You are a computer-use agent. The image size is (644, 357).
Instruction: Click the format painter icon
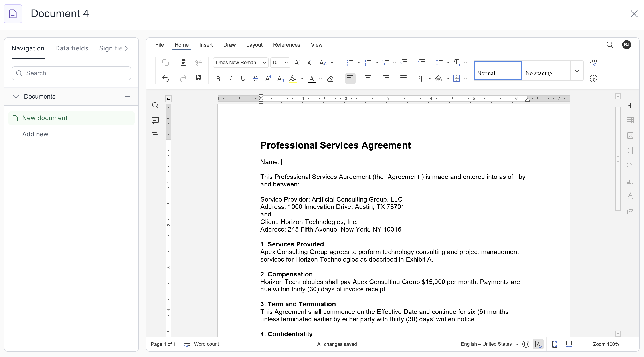[x=198, y=79]
